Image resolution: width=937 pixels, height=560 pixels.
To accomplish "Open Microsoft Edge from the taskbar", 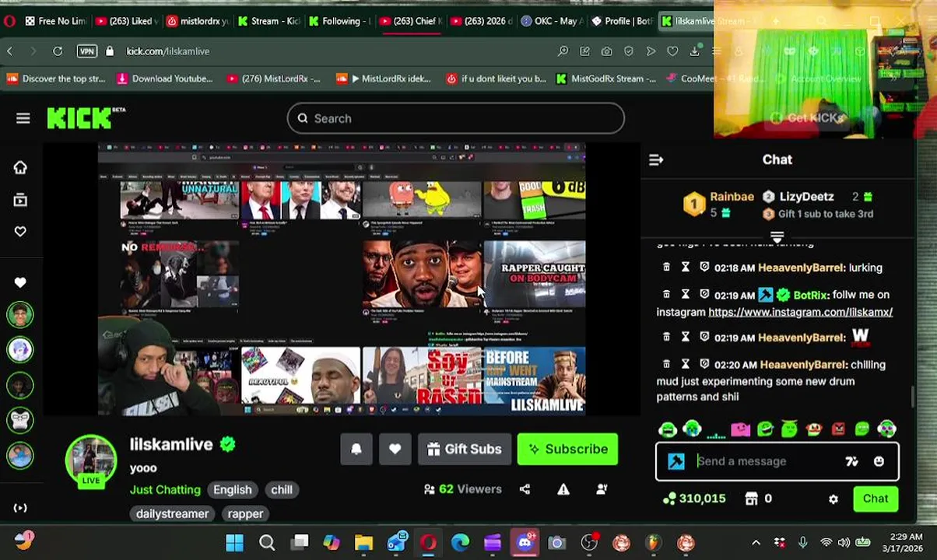I will point(460,542).
